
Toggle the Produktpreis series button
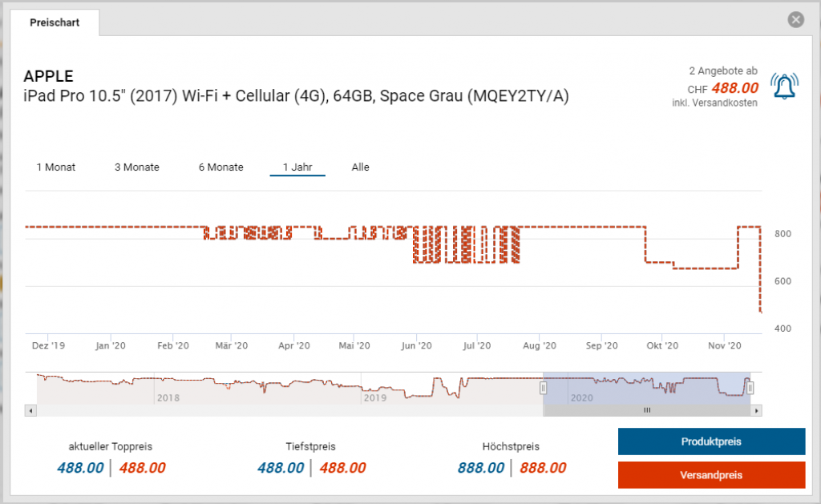711,442
